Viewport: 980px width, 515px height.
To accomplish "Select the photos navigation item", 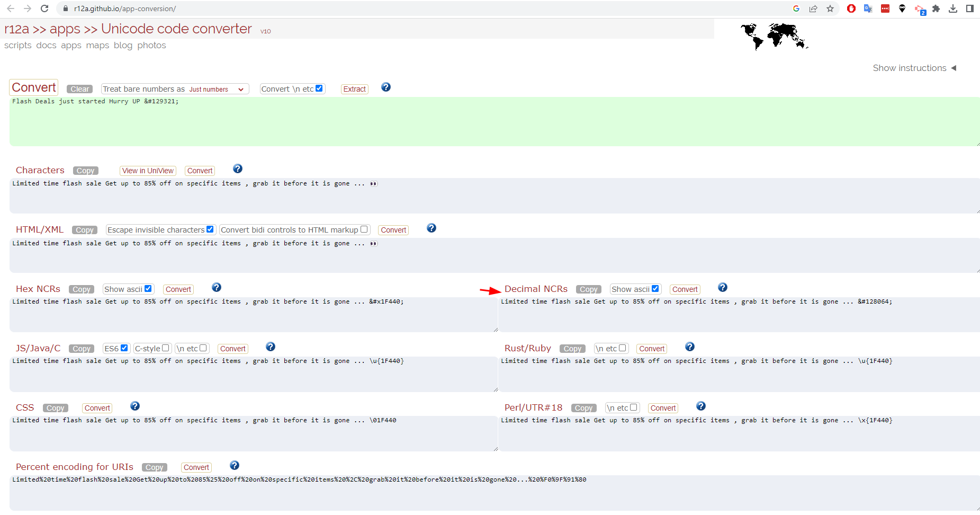I will click(151, 45).
